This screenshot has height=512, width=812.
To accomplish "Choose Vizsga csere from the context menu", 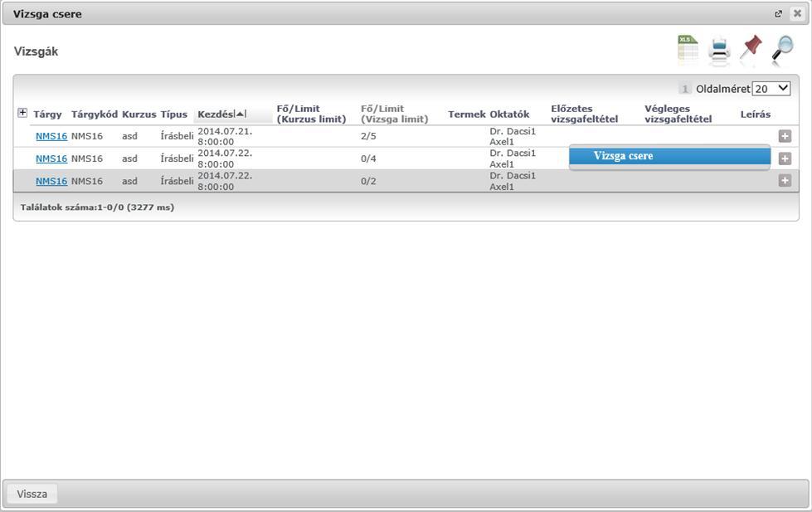I will (x=669, y=156).
